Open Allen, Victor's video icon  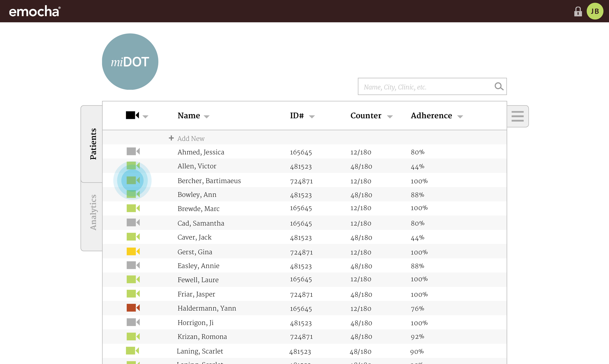[x=133, y=166]
